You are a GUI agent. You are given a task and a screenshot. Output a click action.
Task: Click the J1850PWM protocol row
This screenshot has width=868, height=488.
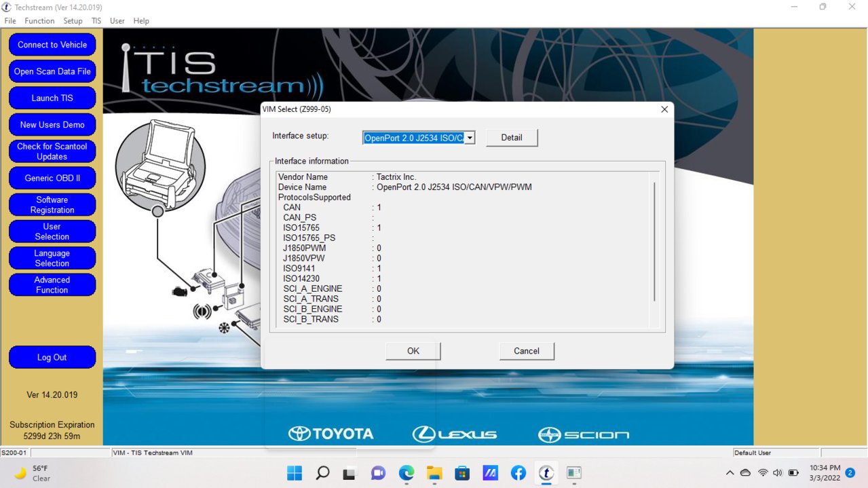coord(332,248)
